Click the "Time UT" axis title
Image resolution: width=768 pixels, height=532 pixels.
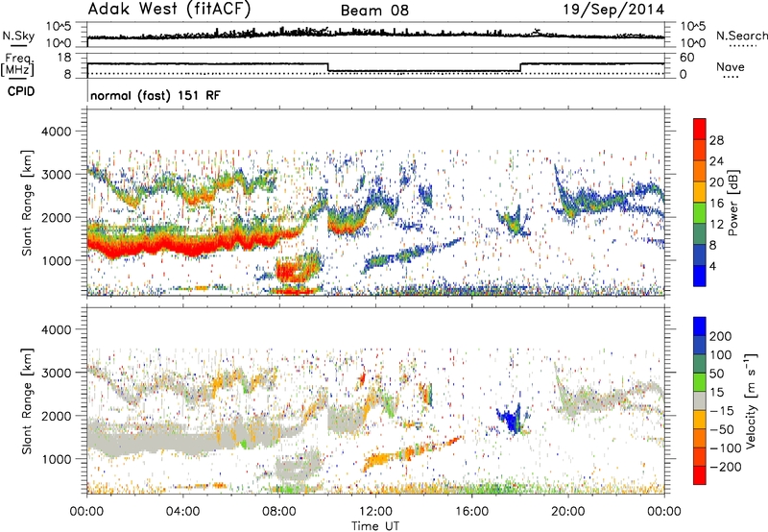pos(375,525)
